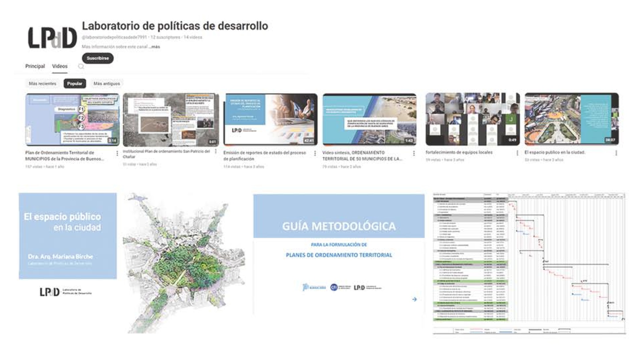This screenshot has height=354, width=644.
Task: Open options menu for Emisión de reportes video
Action: pyautogui.click(x=315, y=153)
